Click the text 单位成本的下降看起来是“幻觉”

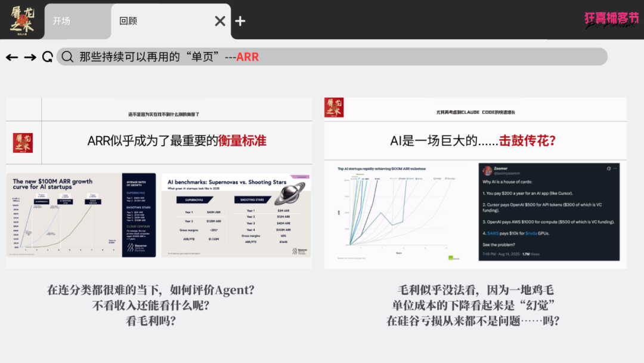tap(473, 306)
